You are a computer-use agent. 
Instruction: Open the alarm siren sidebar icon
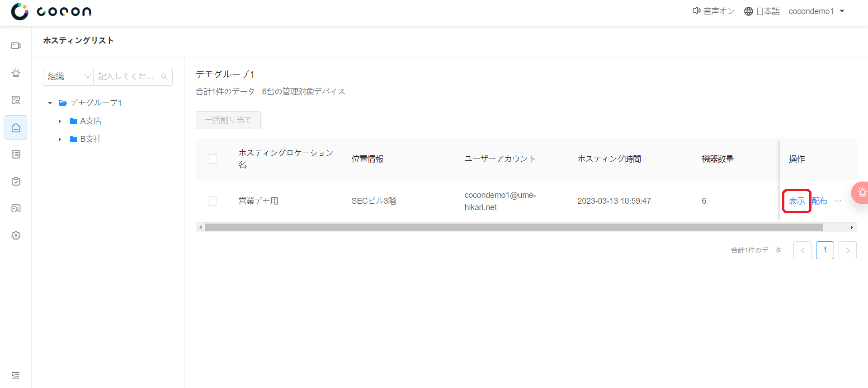(16, 73)
